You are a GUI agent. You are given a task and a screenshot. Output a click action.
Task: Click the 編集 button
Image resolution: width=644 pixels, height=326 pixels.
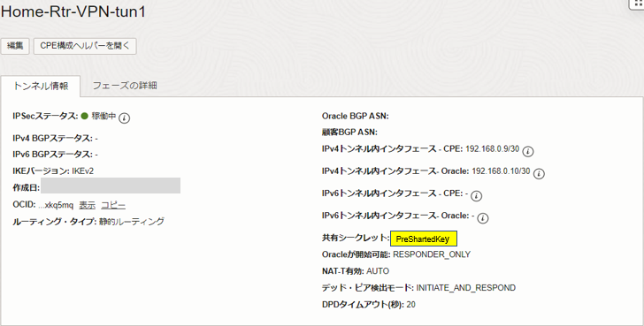pos(15,46)
